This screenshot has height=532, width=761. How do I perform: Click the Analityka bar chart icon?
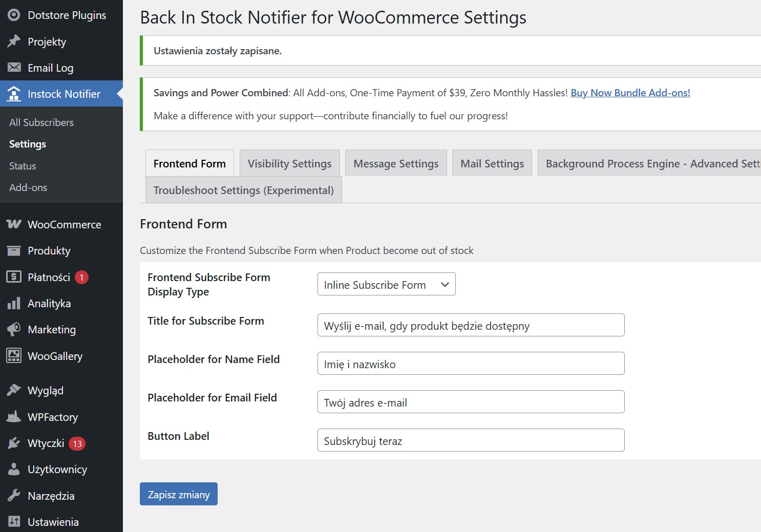[14, 304]
